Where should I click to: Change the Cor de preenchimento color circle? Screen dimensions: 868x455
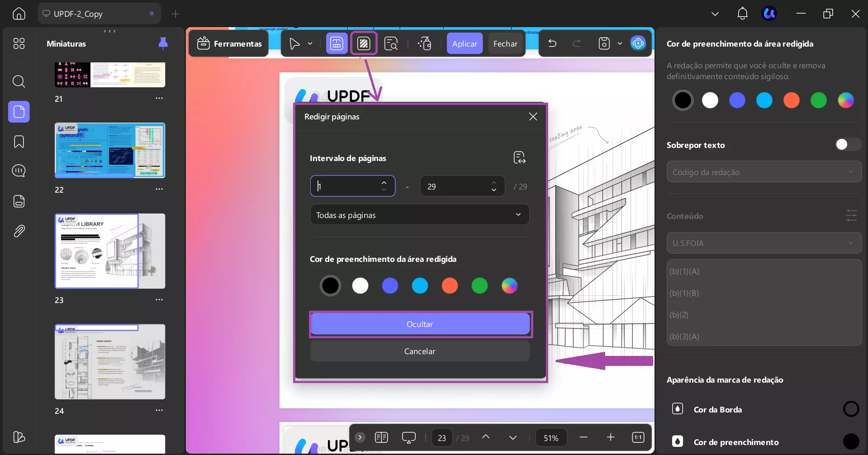pos(851,441)
